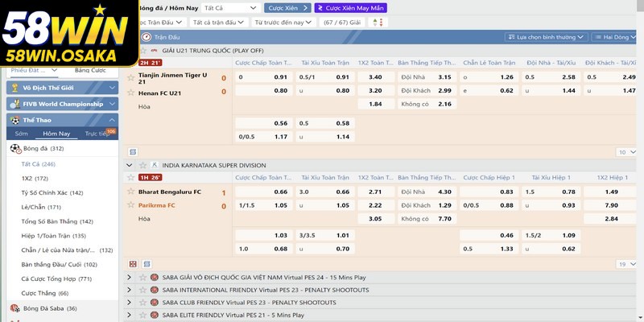644x322 pixels.
Task: Select the 3.40 home win odds
Action: click(x=375, y=77)
